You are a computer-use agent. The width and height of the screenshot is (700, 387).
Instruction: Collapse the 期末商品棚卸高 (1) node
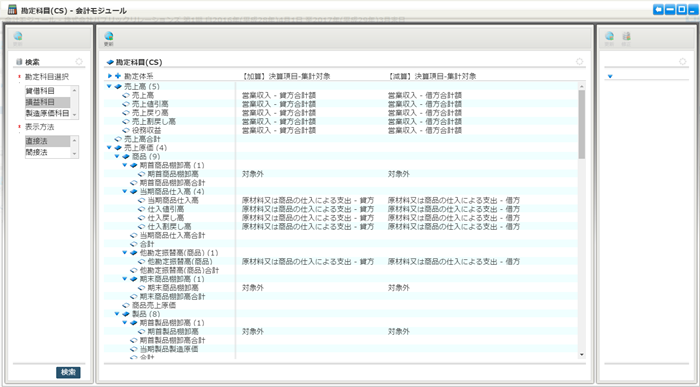(125, 279)
